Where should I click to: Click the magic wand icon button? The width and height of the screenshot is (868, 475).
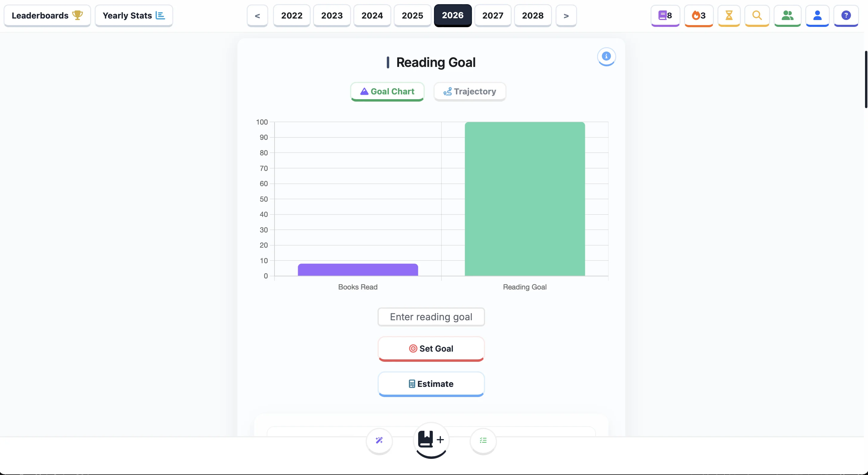coord(379,440)
